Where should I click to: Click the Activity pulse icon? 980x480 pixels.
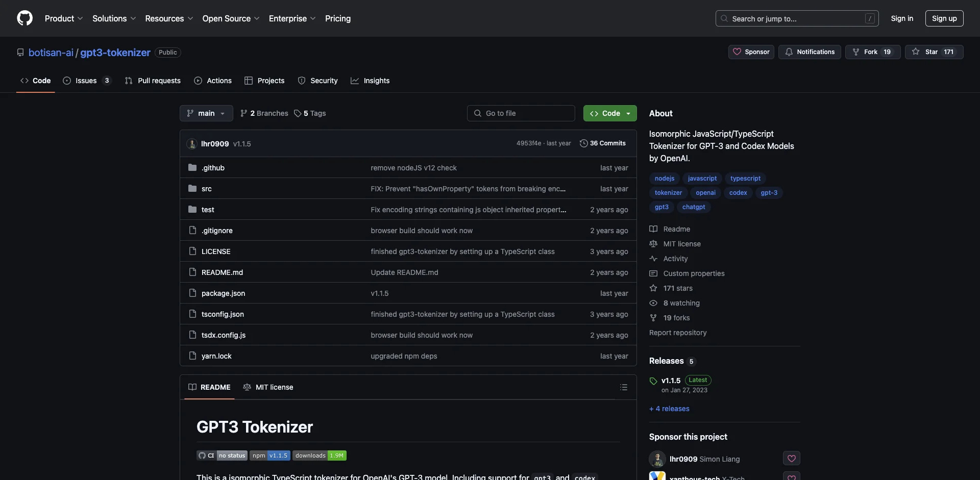click(x=653, y=259)
